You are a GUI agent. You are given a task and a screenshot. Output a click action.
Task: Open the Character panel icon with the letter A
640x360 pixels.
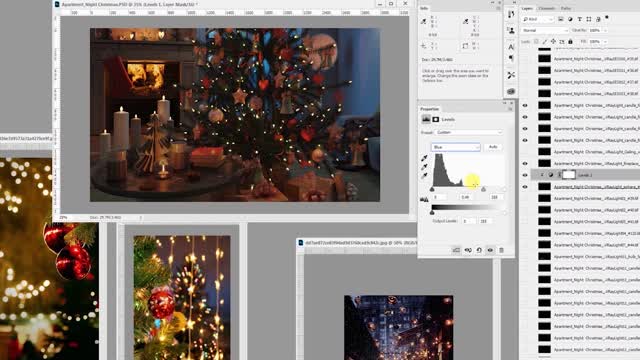click(x=511, y=47)
